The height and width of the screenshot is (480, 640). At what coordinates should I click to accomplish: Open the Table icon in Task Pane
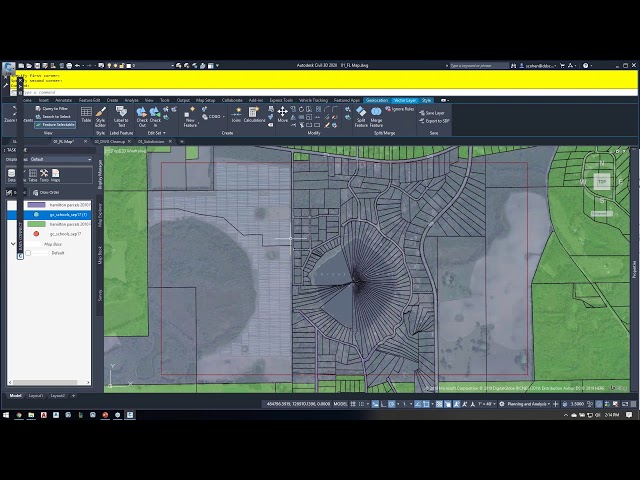click(x=33, y=175)
